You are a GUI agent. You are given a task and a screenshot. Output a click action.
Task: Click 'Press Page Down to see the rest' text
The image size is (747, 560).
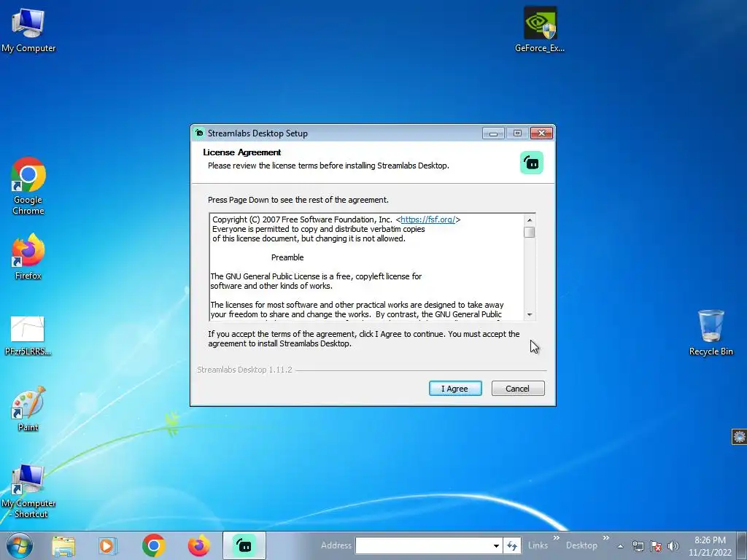pos(298,200)
